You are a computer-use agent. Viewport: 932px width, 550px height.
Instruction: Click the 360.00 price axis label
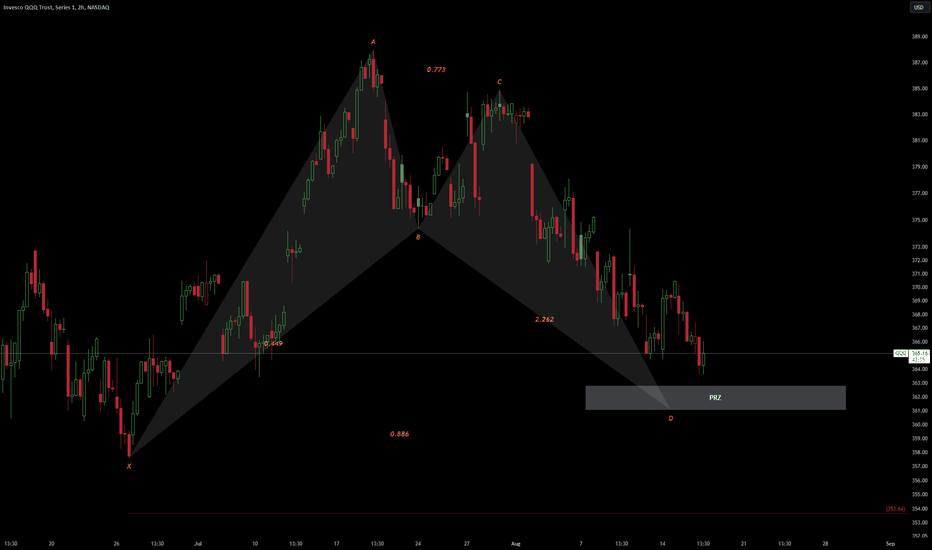(920, 425)
